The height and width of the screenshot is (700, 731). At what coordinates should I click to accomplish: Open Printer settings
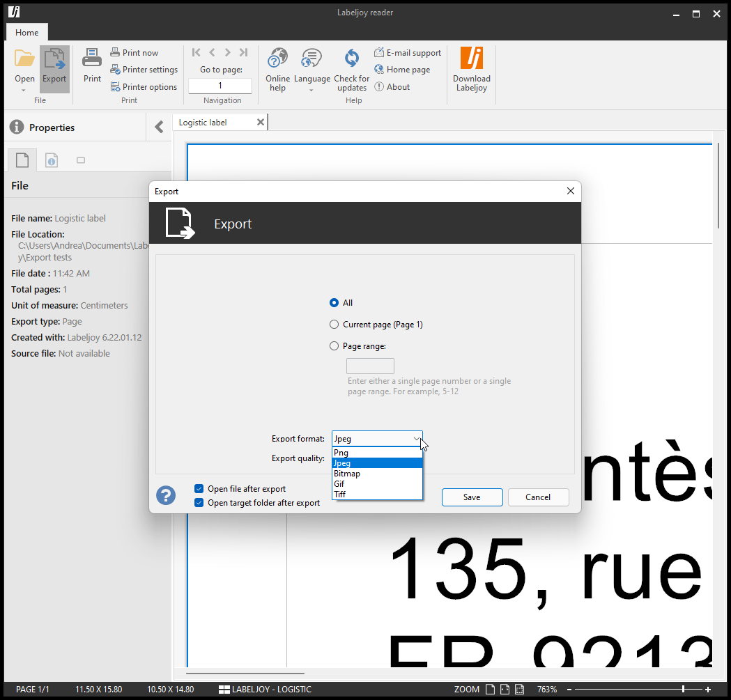pyautogui.click(x=144, y=70)
